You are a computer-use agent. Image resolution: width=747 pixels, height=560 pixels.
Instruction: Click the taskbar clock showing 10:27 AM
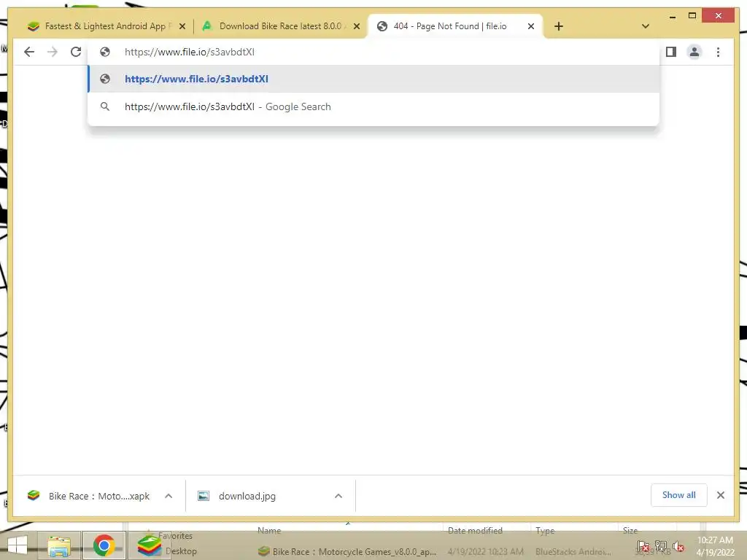point(715,546)
